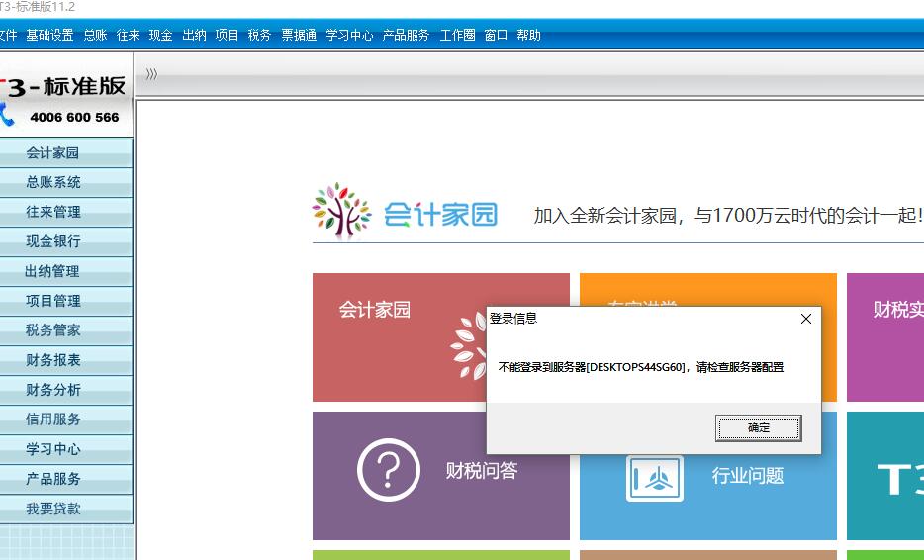
Task: Select 学习中心 in the sidebar
Action: (x=66, y=449)
